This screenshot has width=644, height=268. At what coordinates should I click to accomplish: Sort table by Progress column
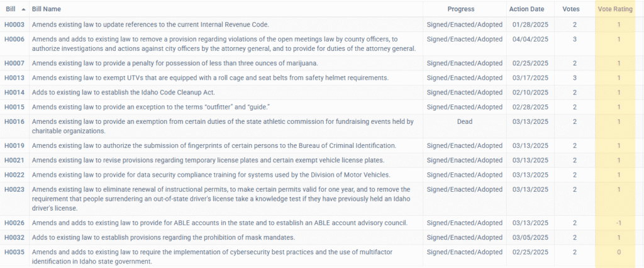(x=461, y=9)
